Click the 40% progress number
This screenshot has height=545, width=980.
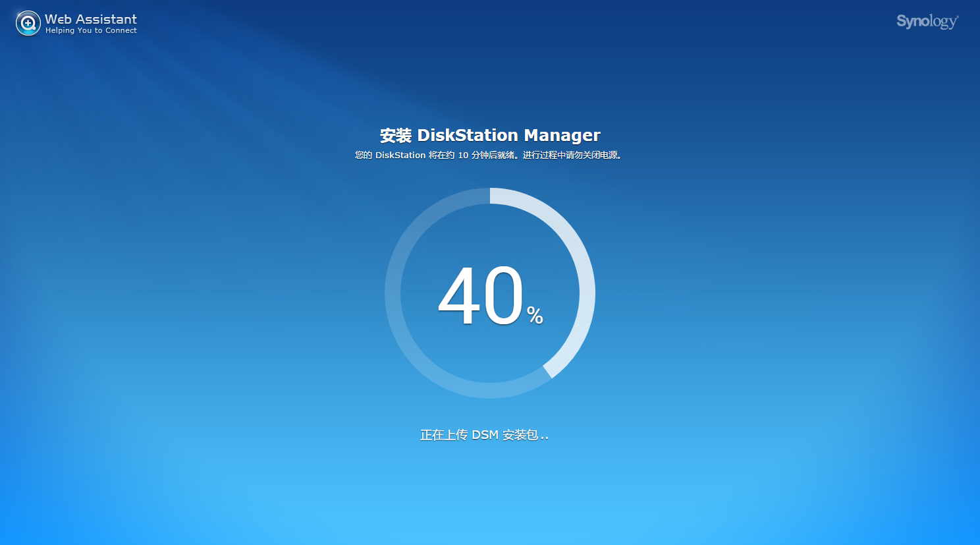pos(491,297)
